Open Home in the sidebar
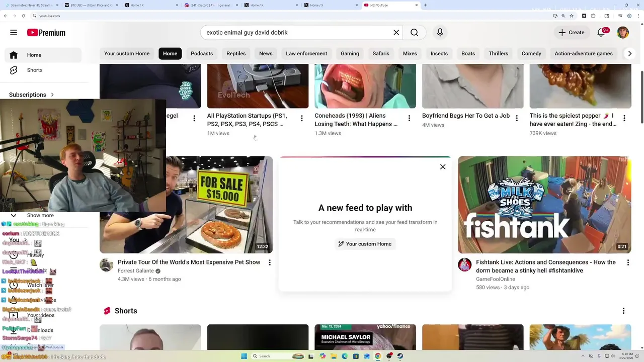Screen dimensions: 644x362 click(43, 55)
